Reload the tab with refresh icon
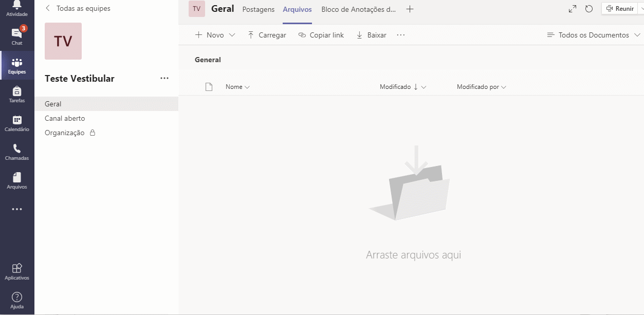The height and width of the screenshot is (315, 644). click(589, 9)
